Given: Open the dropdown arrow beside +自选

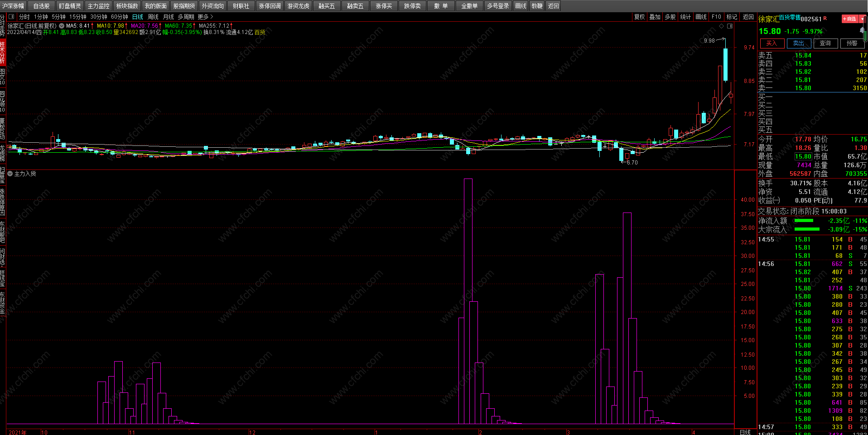Looking at the screenshot, I should tap(862, 19).
